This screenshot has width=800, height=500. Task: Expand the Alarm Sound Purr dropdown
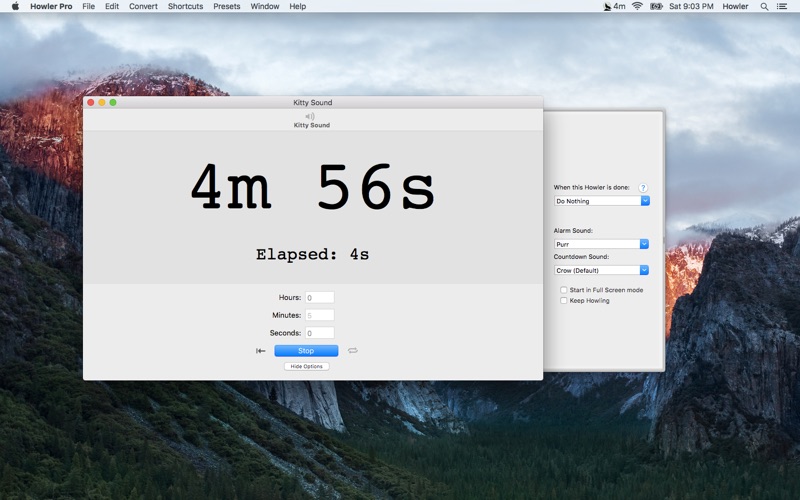(x=601, y=244)
